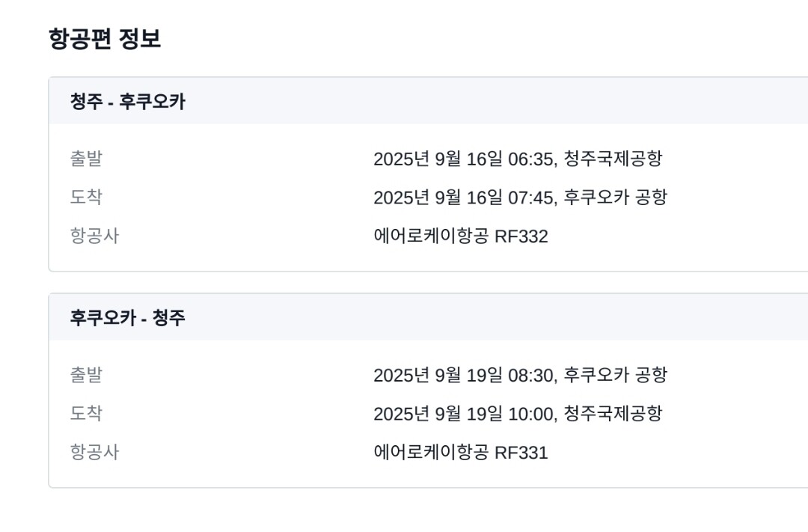Click outbound 항공사 label

tap(94, 236)
